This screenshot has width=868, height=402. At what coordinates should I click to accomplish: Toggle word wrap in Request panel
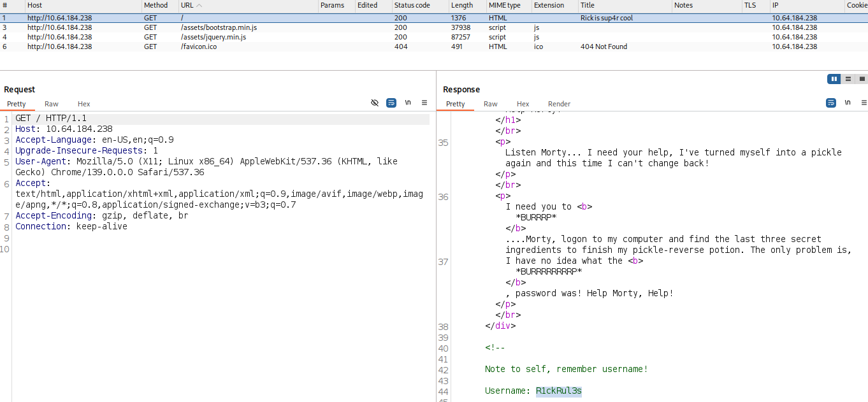391,103
